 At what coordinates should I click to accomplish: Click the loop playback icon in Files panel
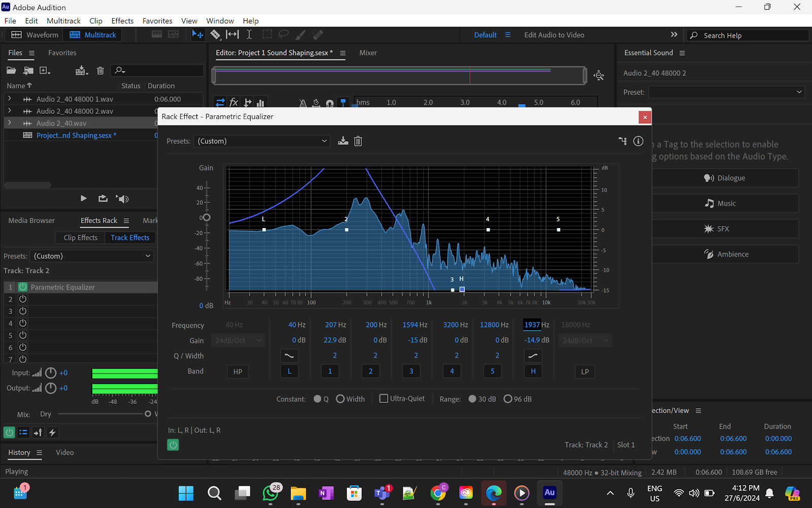click(x=103, y=199)
